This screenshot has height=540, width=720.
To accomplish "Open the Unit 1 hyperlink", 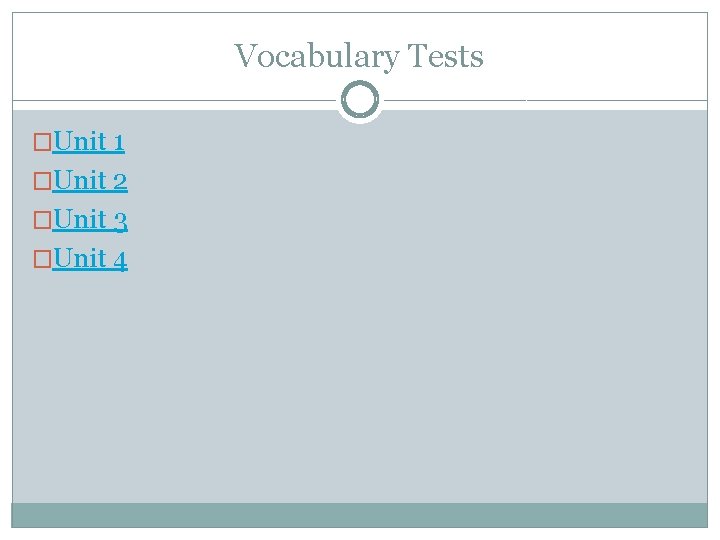I will 89,141.
